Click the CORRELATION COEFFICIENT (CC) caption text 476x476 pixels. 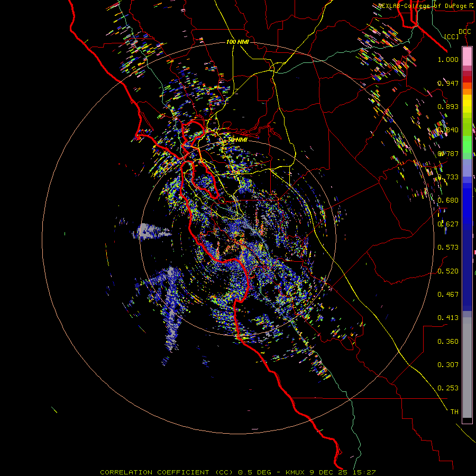pos(167,472)
